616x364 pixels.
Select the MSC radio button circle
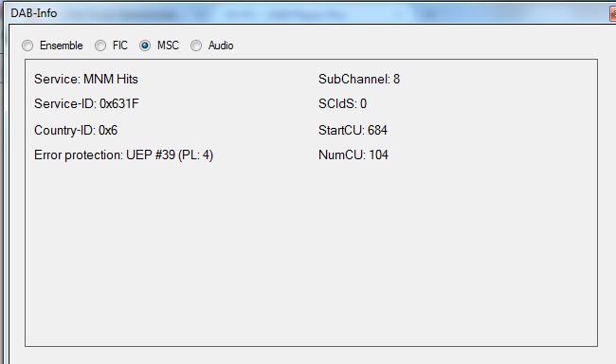point(145,45)
